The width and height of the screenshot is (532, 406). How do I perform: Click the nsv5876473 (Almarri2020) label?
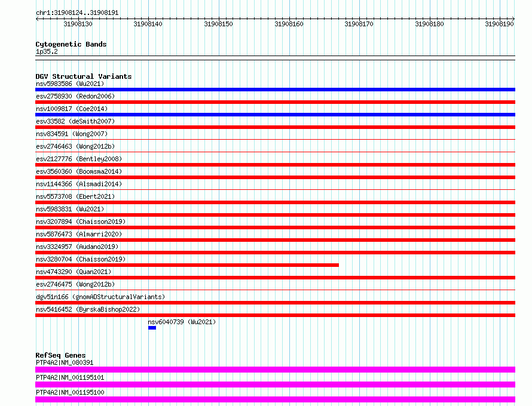click(79, 234)
